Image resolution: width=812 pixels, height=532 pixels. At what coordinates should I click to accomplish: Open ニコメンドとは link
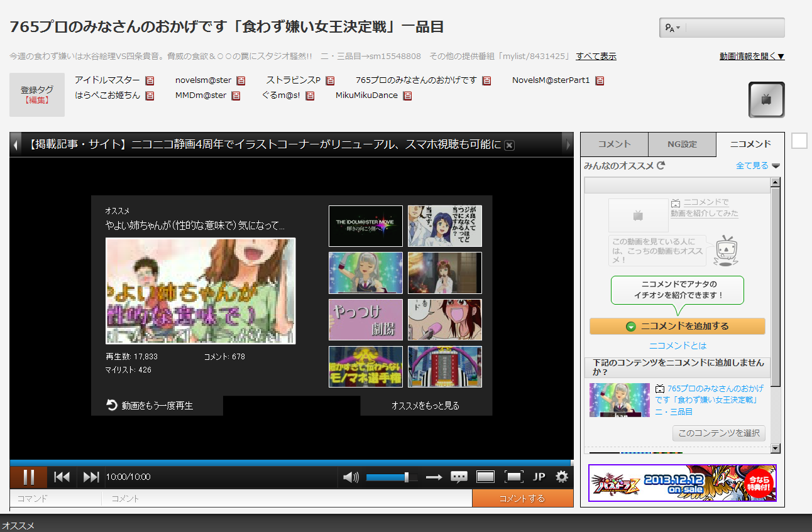(x=678, y=345)
